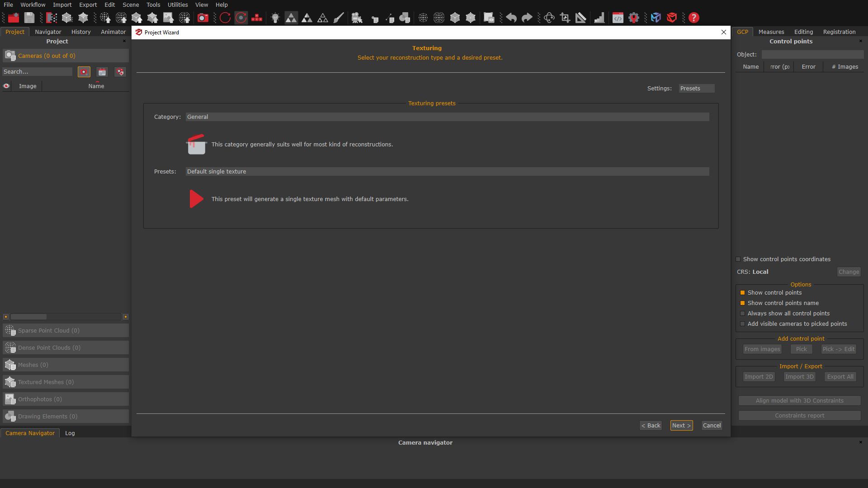Save the project with the floppy disk icon
Image resolution: width=868 pixels, height=488 pixels.
[x=29, y=18]
